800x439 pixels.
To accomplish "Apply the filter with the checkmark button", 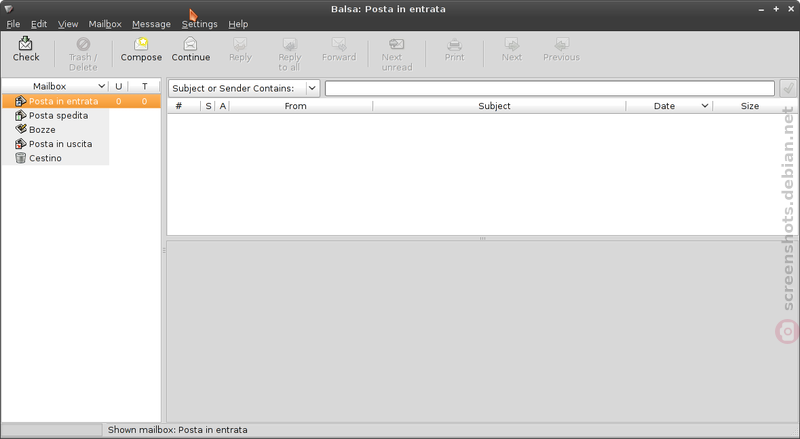I will tap(788, 88).
